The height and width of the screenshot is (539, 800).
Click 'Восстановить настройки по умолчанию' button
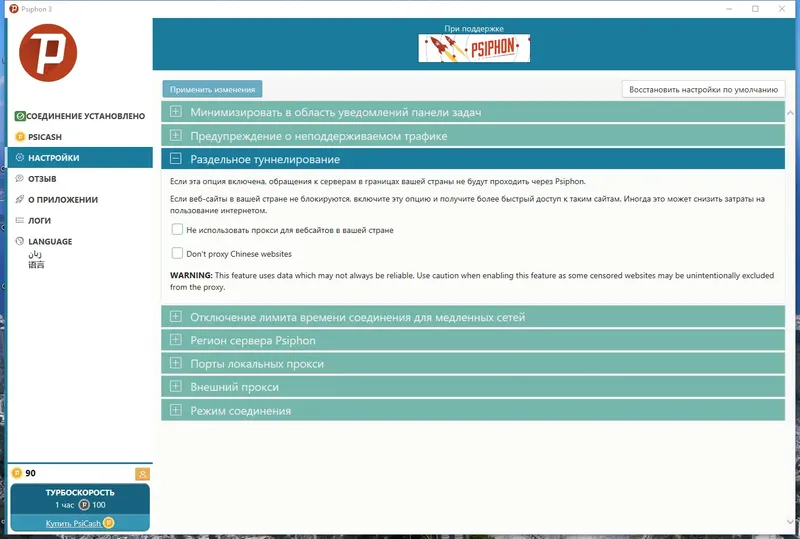703,89
